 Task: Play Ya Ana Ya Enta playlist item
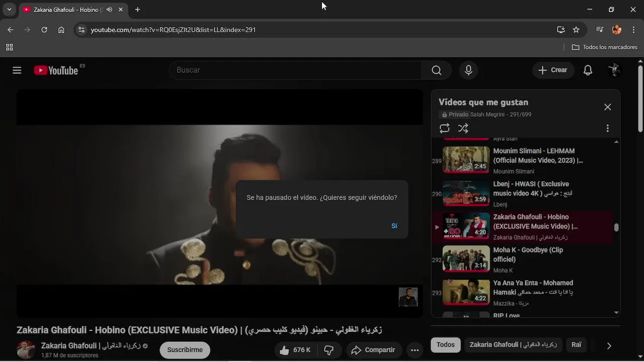point(522,293)
